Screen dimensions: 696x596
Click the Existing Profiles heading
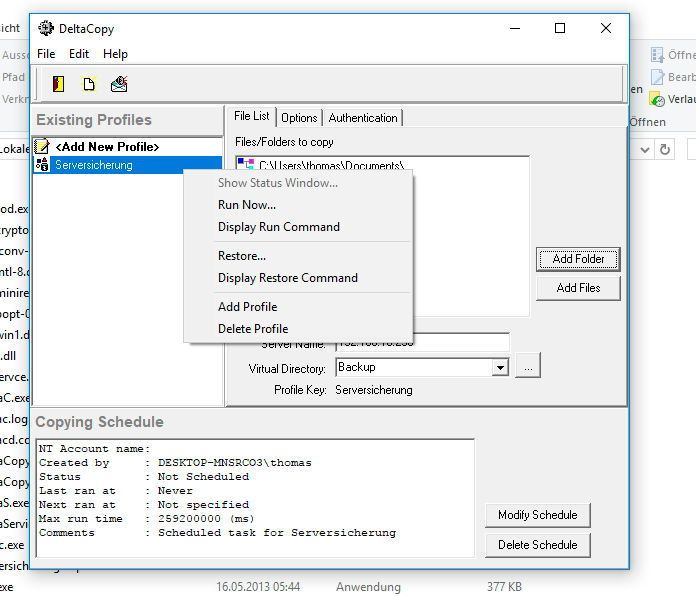[x=94, y=120]
